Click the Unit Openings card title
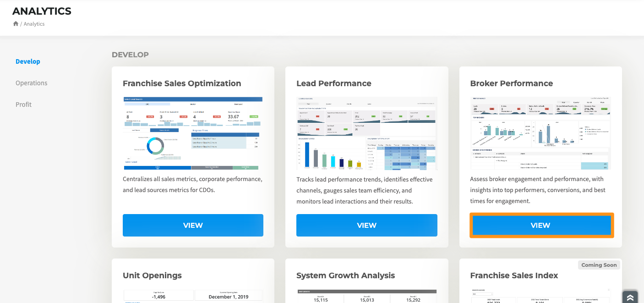The width and height of the screenshot is (644, 303). pyautogui.click(x=152, y=275)
